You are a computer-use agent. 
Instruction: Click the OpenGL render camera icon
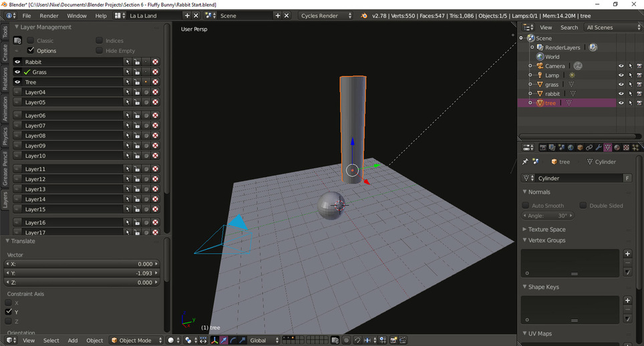(x=393, y=340)
